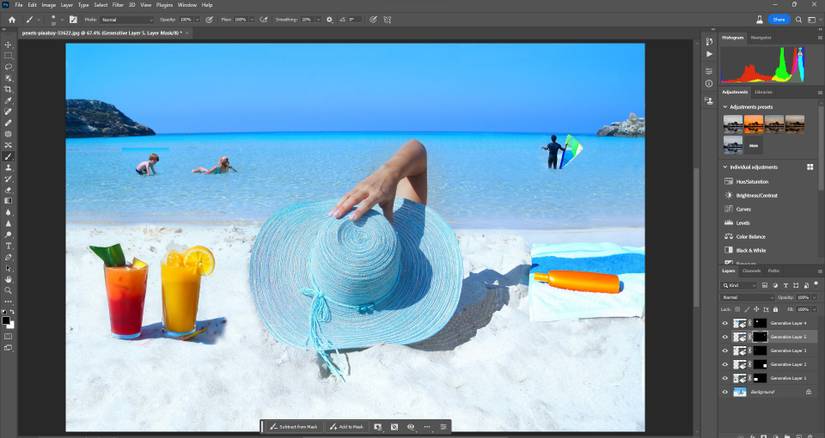The image size is (825, 438).
Task: Hide Generative Layer 5 via eye icon
Action: [x=725, y=337]
